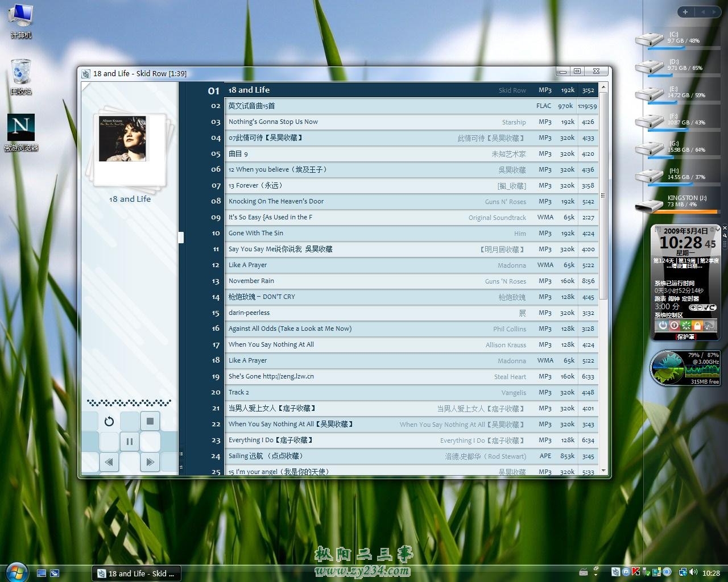This screenshot has width=728, height=582.
Task: Reset timer with the circular arrow icon
Action: (x=713, y=307)
